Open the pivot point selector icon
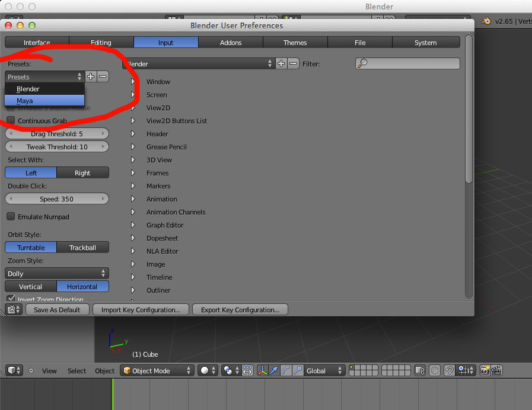This screenshot has height=410, width=532. coord(231,370)
